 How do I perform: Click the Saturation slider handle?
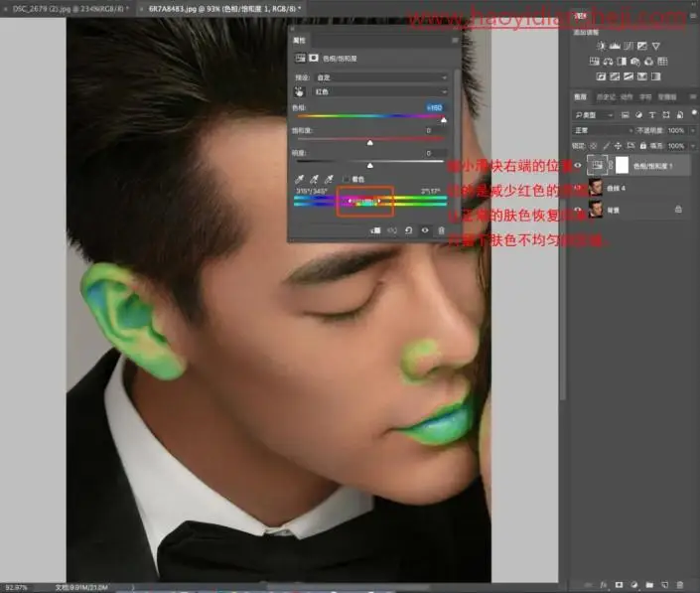click(369, 143)
